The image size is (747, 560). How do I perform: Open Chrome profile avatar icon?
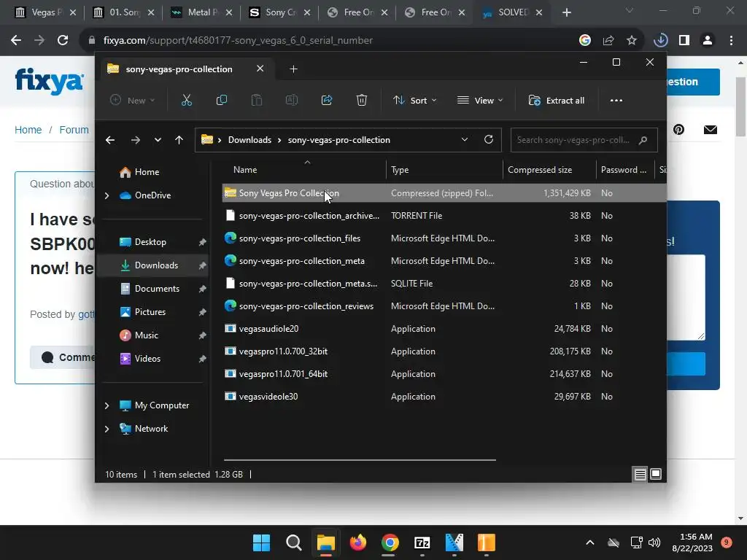(x=708, y=41)
